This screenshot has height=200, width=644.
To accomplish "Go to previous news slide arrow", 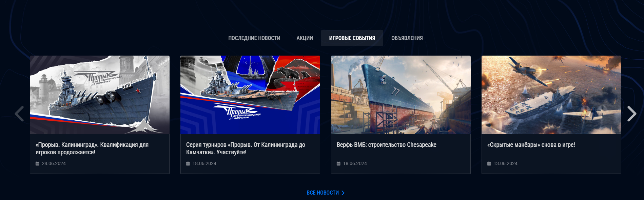I will (19, 114).
